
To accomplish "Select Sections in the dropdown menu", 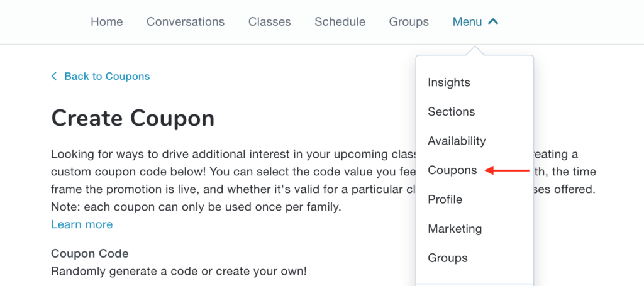I will point(452,112).
